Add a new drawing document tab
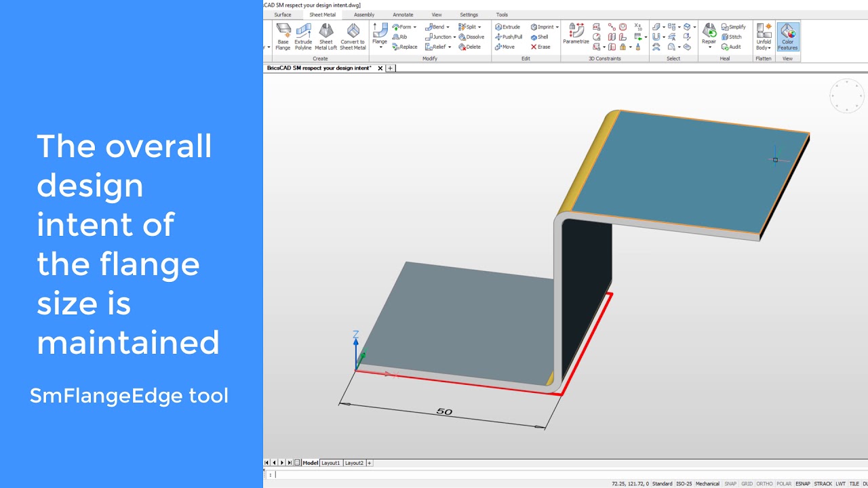The height and width of the screenshot is (488, 868). 391,68
